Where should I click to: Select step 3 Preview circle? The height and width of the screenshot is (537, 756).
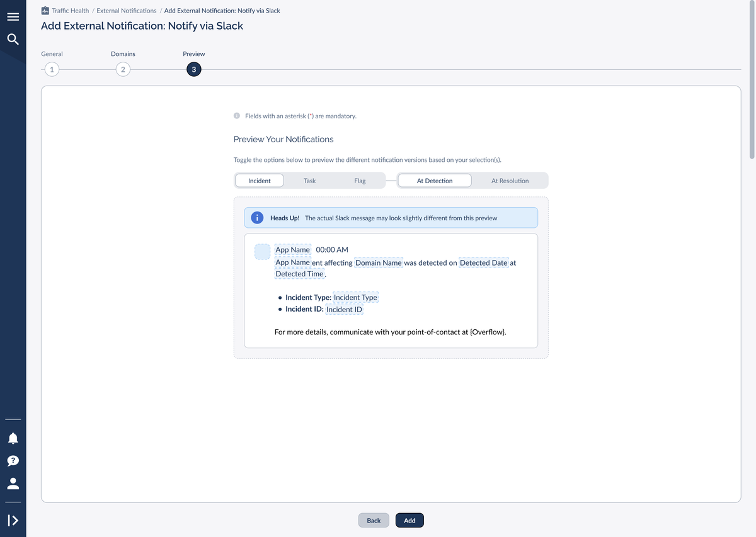[x=193, y=69]
